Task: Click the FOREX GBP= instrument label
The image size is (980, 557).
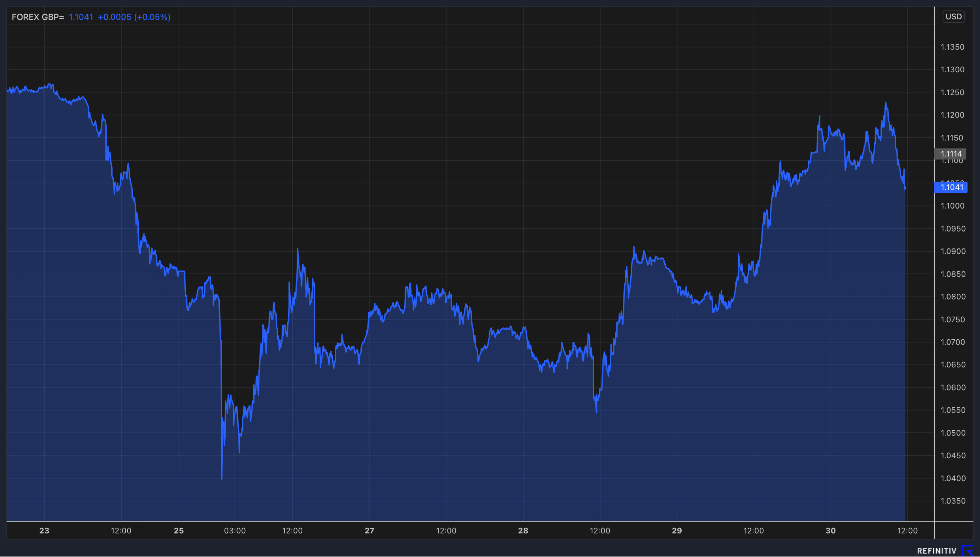Action: pyautogui.click(x=38, y=17)
